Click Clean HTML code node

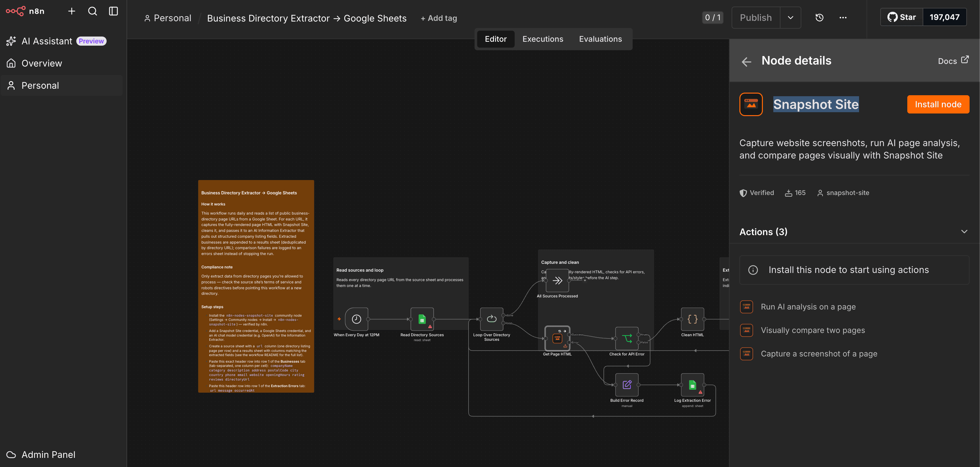(x=692, y=319)
